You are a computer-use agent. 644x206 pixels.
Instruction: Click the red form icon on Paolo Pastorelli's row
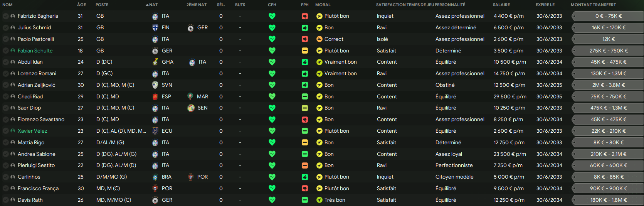point(305,39)
